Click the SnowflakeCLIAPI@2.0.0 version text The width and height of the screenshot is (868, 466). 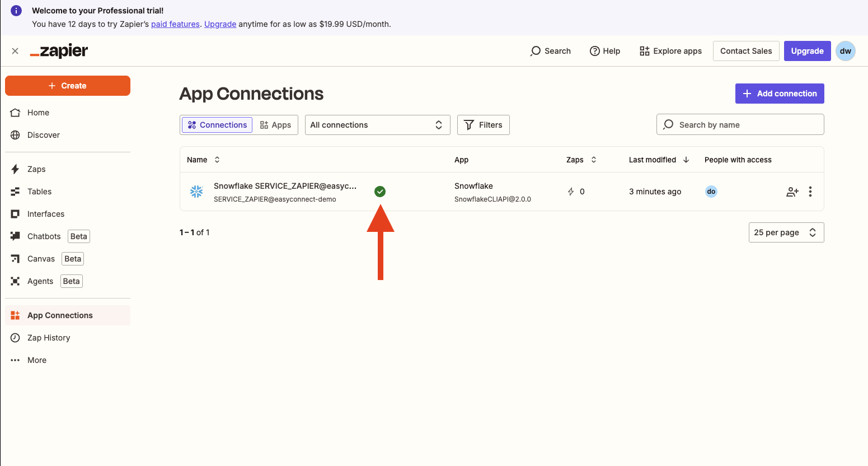(x=492, y=199)
